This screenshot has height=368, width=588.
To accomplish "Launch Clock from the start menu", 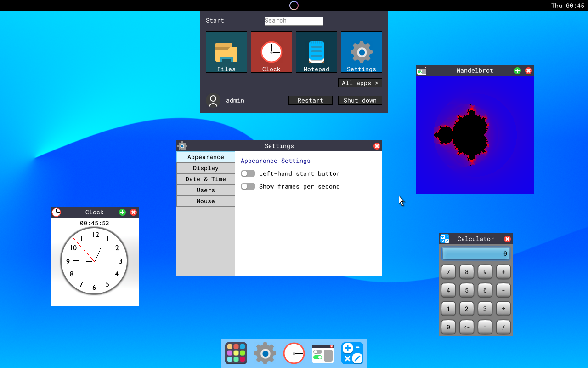I will pyautogui.click(x=271, y=52).
